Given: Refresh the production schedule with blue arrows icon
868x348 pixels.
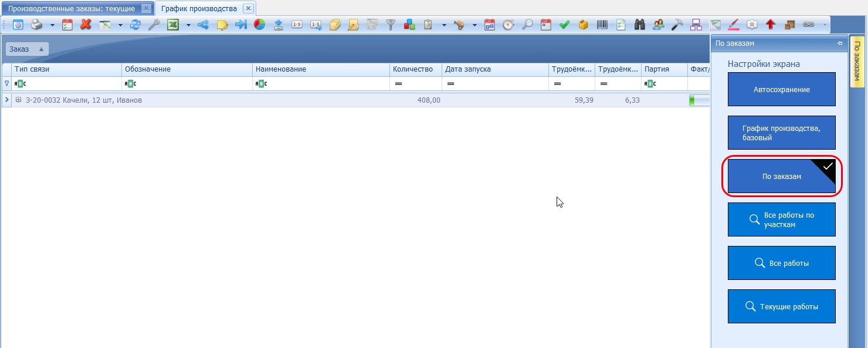Looking at the screenshot, I should coord(135,25).
